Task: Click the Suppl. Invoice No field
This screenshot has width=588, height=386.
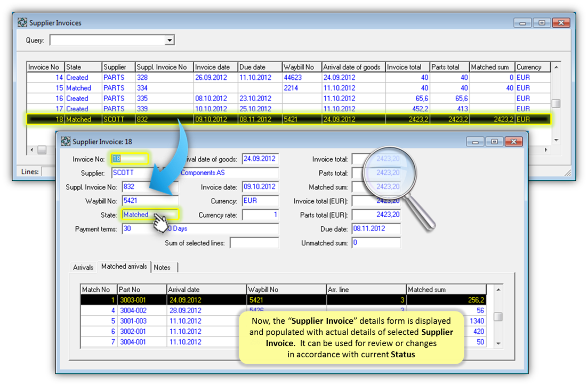Action: click(x=149, y=187)
